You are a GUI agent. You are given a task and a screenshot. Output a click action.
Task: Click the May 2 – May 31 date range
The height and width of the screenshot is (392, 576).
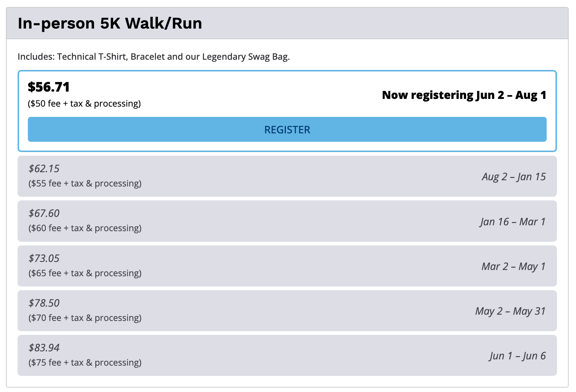(510, 311)
